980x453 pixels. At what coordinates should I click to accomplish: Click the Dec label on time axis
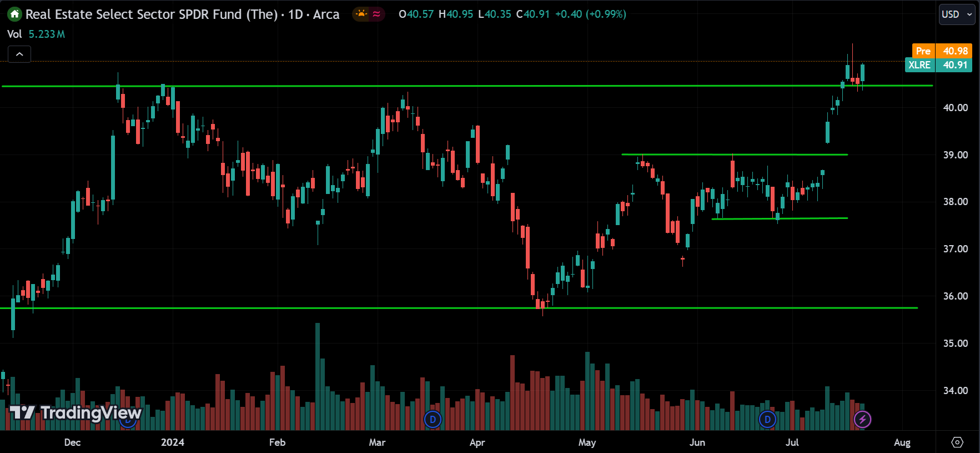pos(72,442)
